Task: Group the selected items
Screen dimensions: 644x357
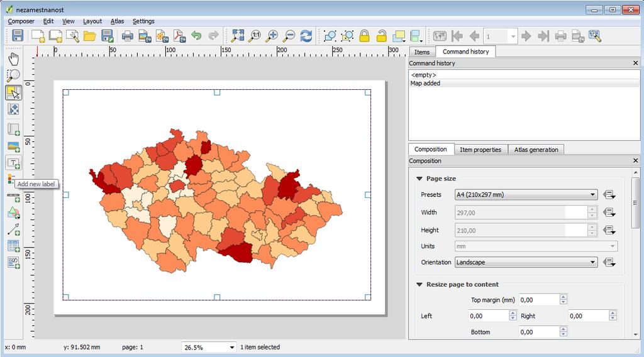Action: pyautogui.click(x=330, y=36)
